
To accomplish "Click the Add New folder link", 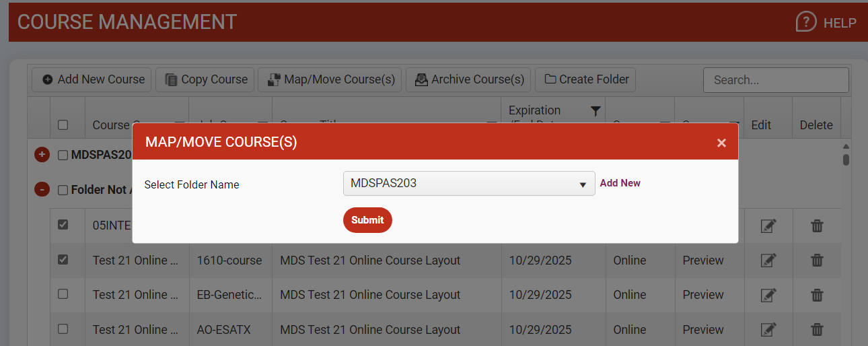I will pos(620,183).
